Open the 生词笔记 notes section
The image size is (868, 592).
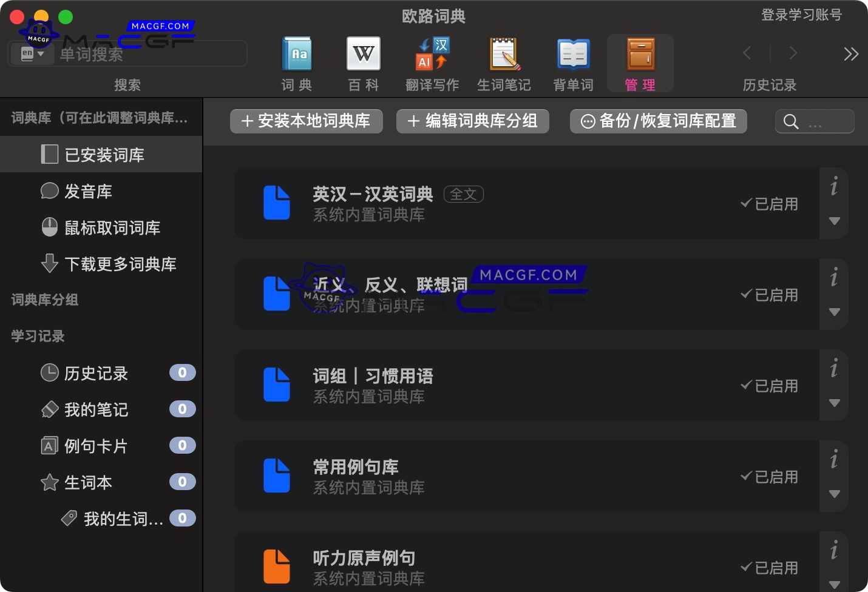504,62
